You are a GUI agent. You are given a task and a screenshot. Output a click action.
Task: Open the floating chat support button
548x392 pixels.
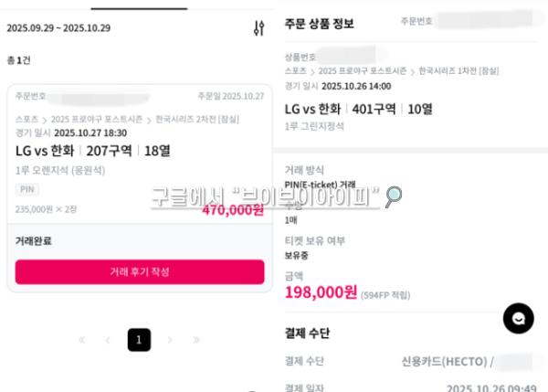point(518,318)
